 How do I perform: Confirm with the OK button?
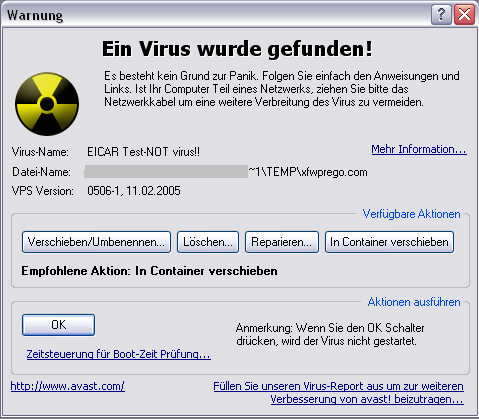[58, 325]
